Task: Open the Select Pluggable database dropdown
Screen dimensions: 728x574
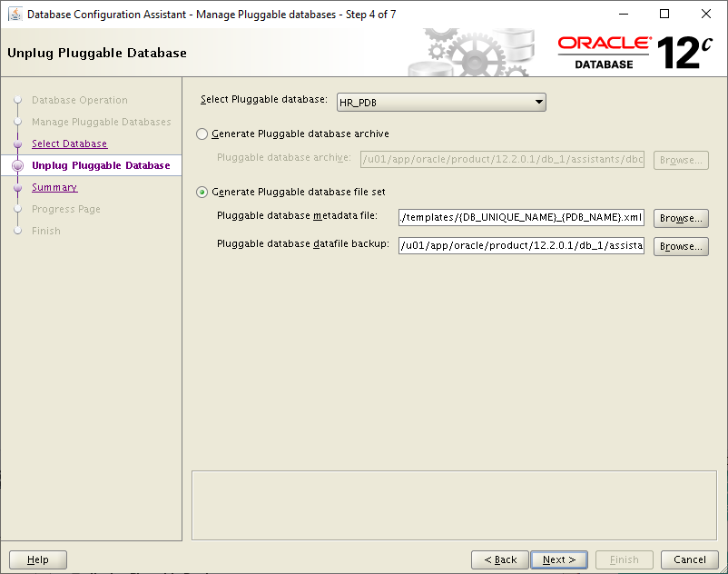Action: 441,102
